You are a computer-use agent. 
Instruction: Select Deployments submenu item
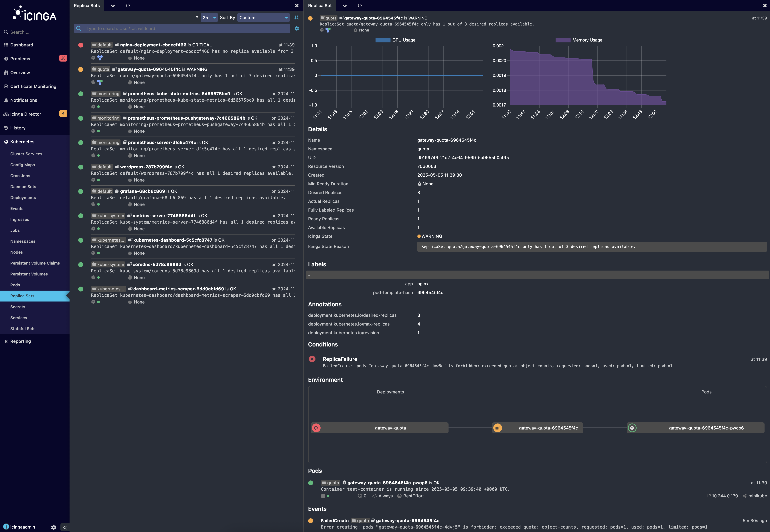(x=23, y=198)
